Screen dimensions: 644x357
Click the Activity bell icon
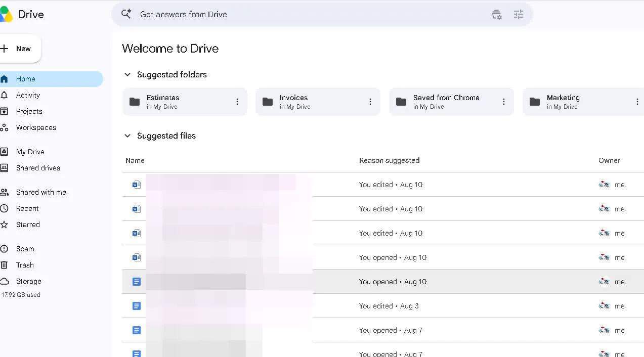(4, 95)
